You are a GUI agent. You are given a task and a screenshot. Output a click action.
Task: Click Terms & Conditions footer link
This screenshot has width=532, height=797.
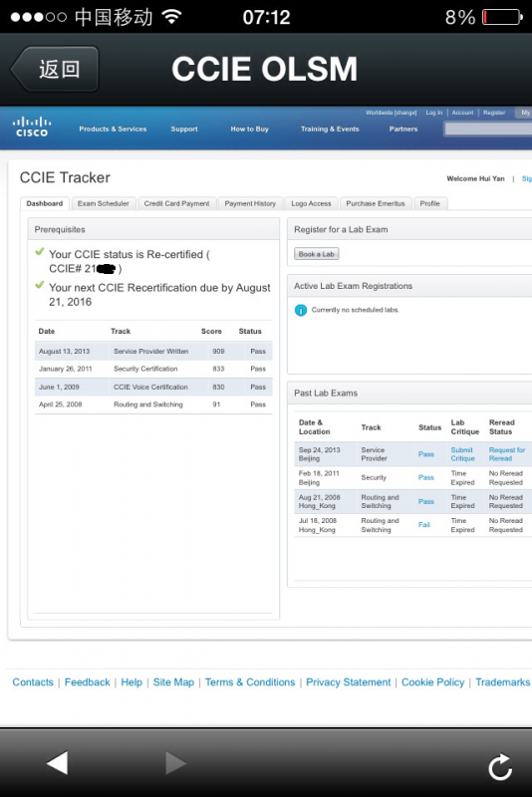pos(250,682)
